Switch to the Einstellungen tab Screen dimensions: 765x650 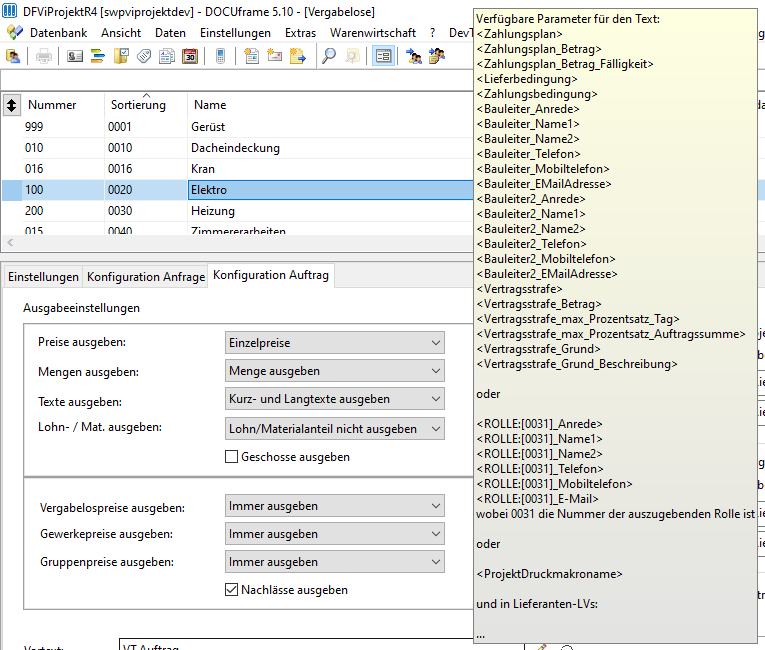click(x=43, y=277)
